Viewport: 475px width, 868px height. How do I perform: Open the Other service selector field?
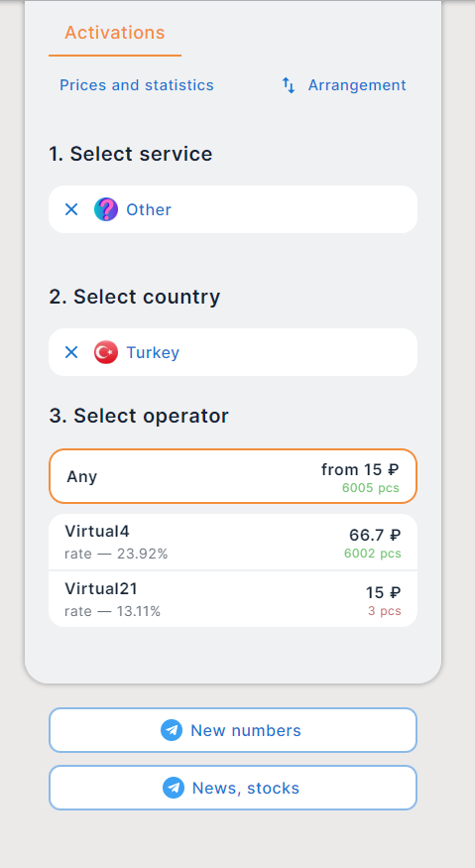coord(233,209)
